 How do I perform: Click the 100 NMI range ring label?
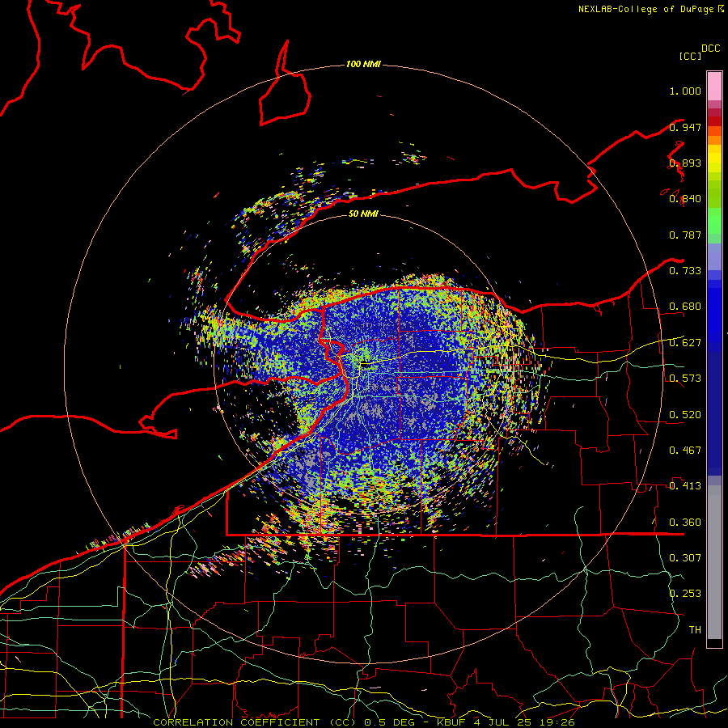pos(363,64)
